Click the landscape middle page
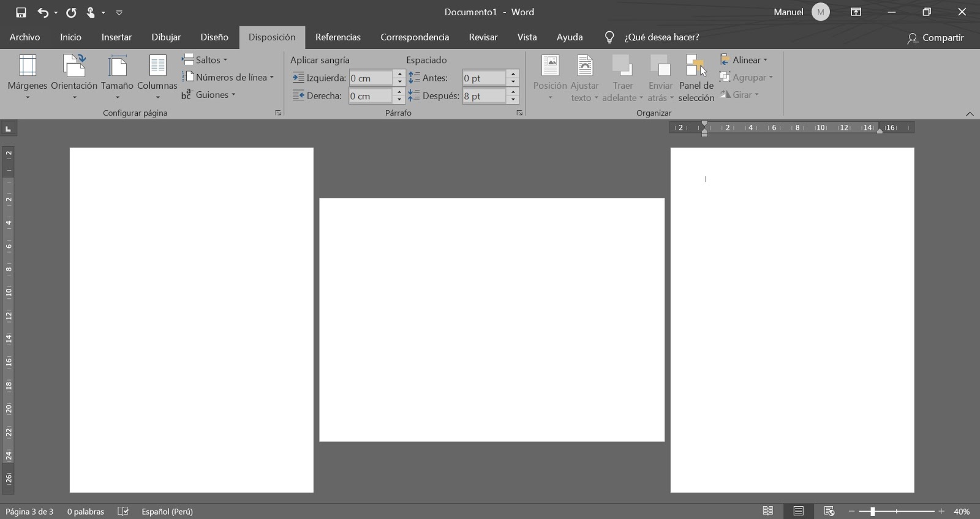The width and height of the screenshot is (980, 519). point(492,320)
